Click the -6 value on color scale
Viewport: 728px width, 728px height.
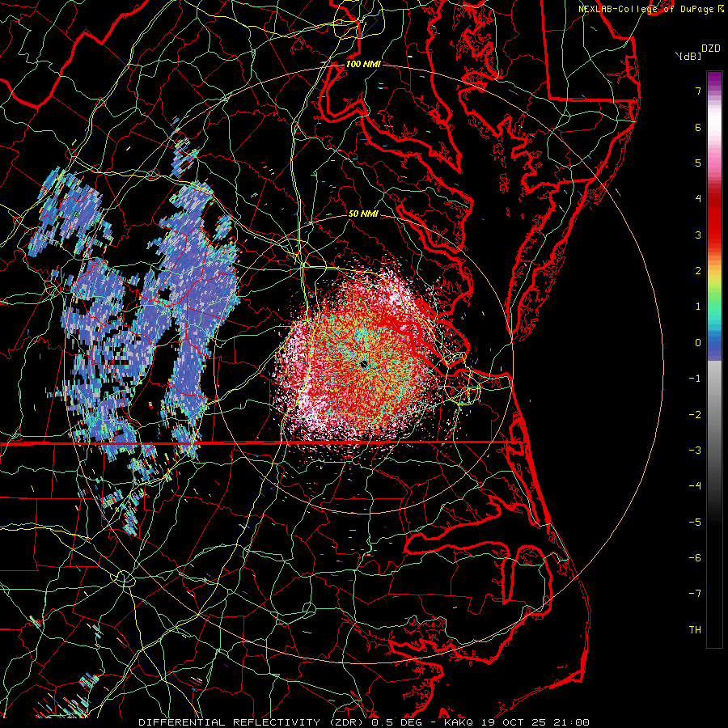pos(695,558)
